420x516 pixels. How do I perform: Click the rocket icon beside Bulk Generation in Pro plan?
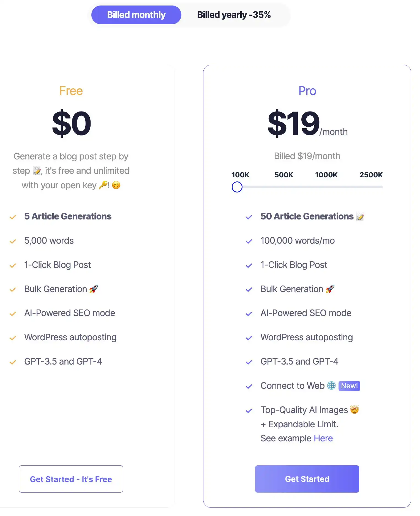[329, 289]
